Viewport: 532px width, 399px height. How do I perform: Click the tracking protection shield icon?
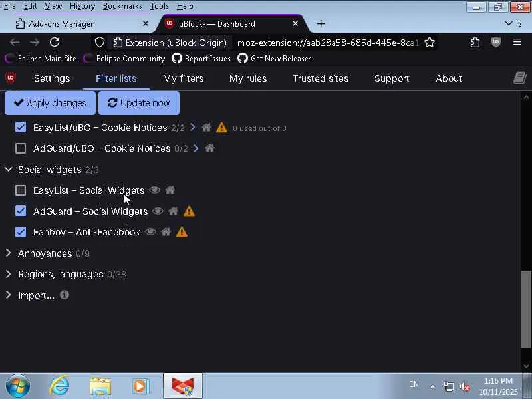pyautogui.click(x=99, y=43)
